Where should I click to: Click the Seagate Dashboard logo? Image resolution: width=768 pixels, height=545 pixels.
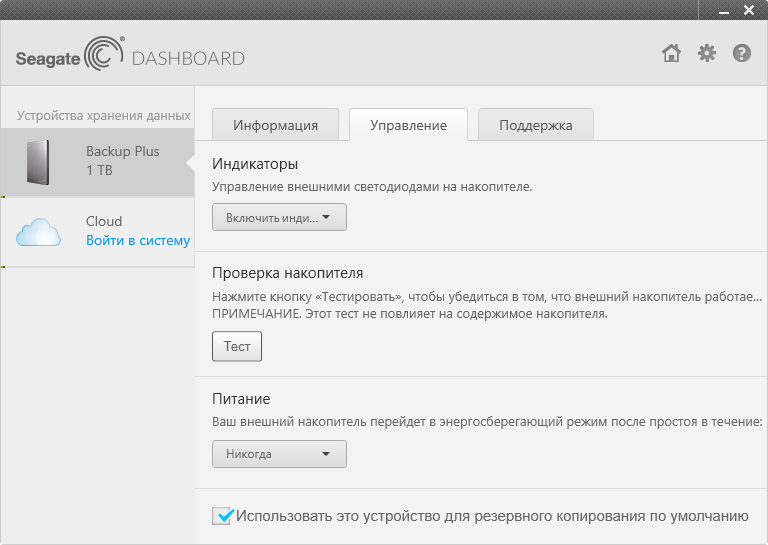[130, 53]
